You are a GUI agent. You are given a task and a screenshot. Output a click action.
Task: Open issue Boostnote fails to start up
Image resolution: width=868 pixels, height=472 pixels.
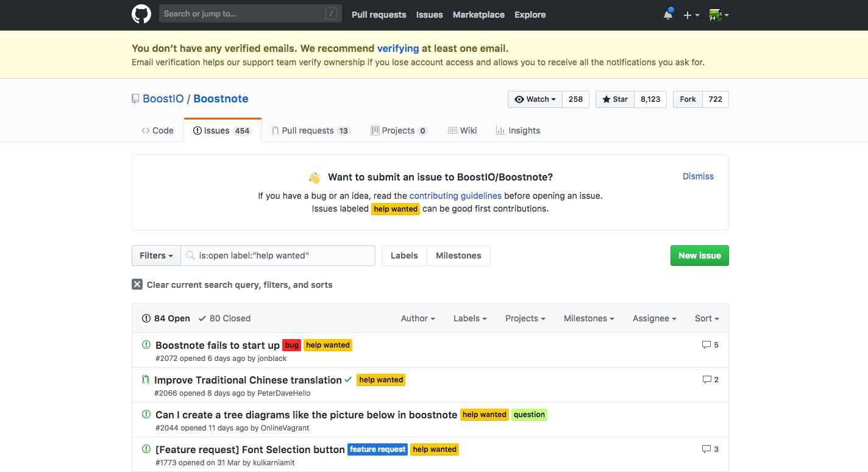218,345
